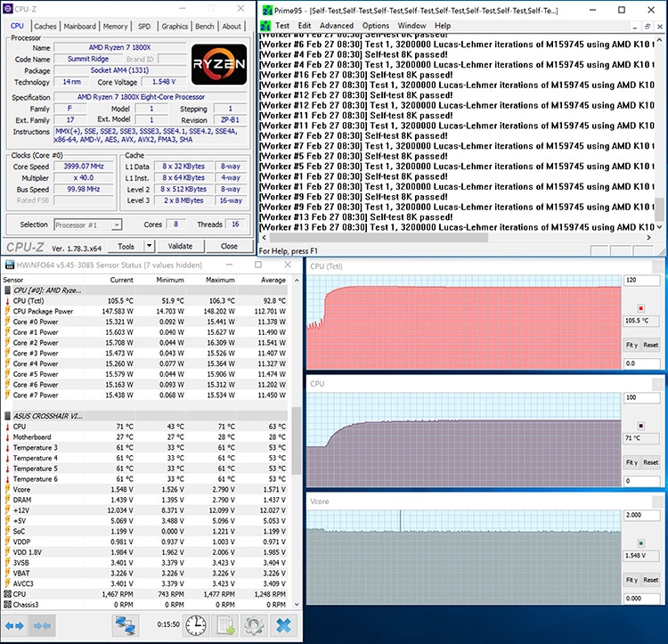Click the Motherboard thermometer icon

7,437
